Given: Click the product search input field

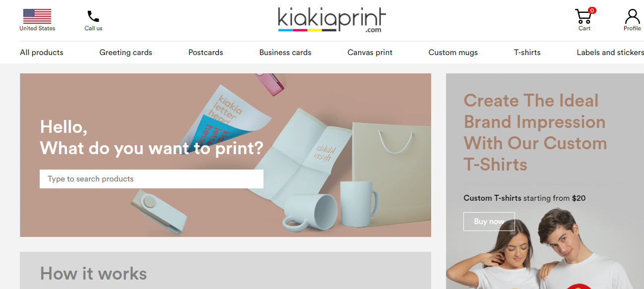Looking at the screenshot, I should pyautogui.click(x=151, y=179).
